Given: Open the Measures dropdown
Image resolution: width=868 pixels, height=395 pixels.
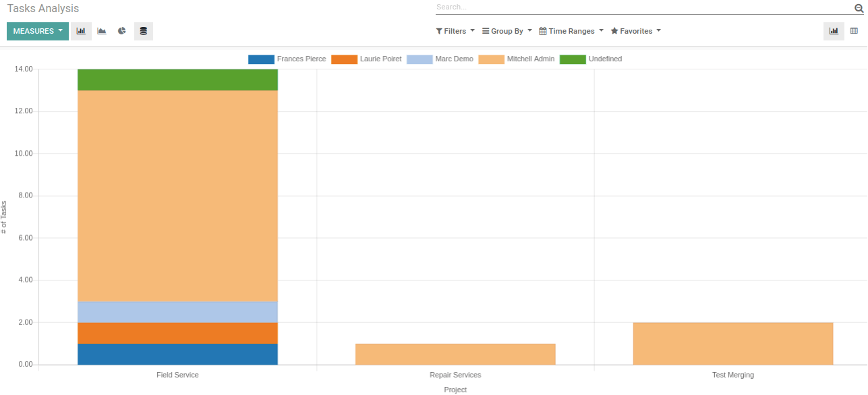Looking at the screenshot, I should tap(38, 31).
